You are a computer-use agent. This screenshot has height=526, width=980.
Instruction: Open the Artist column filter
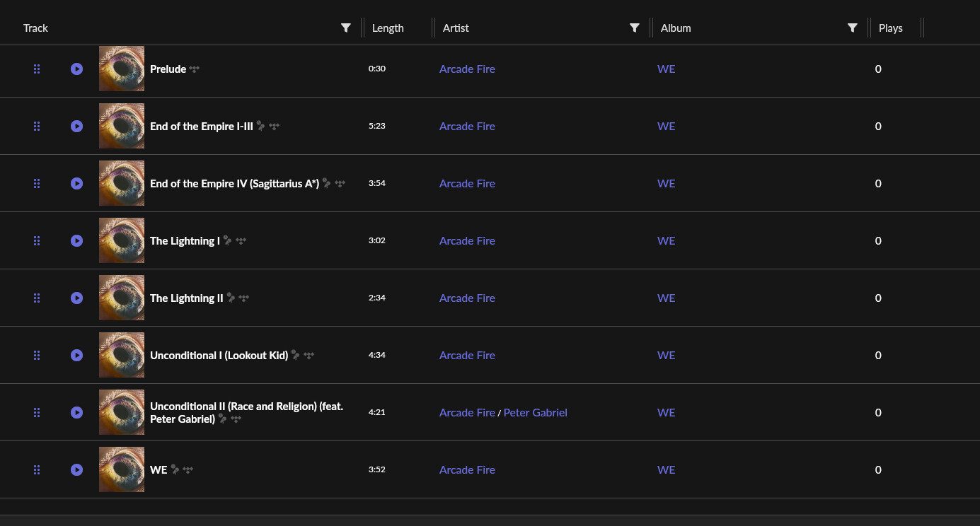tap(634, 28)
